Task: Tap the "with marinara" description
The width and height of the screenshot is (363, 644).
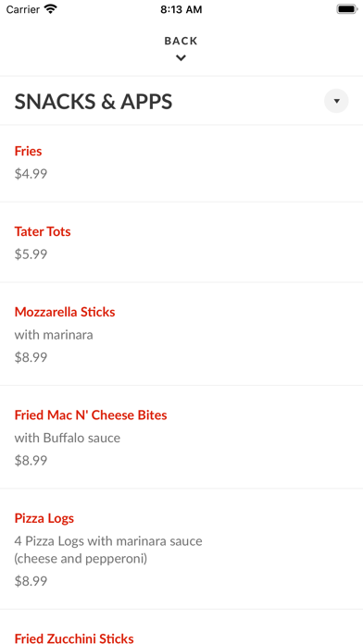Action: click(54, 335)
